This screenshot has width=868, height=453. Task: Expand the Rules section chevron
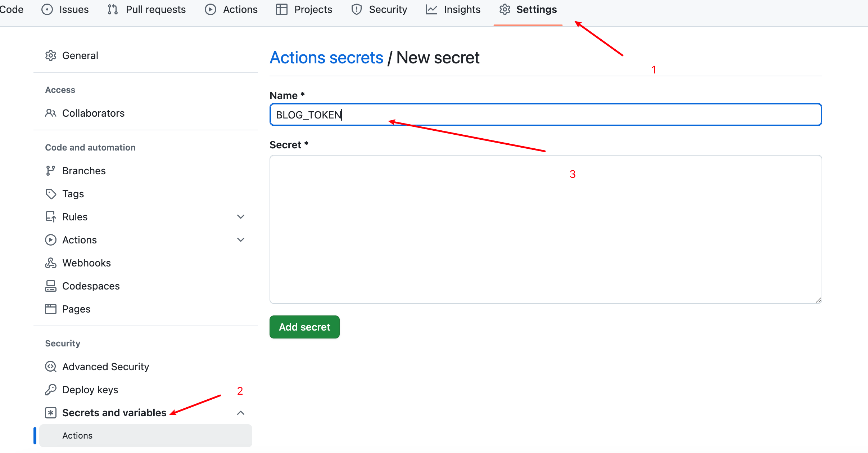[x=241, y=217]
